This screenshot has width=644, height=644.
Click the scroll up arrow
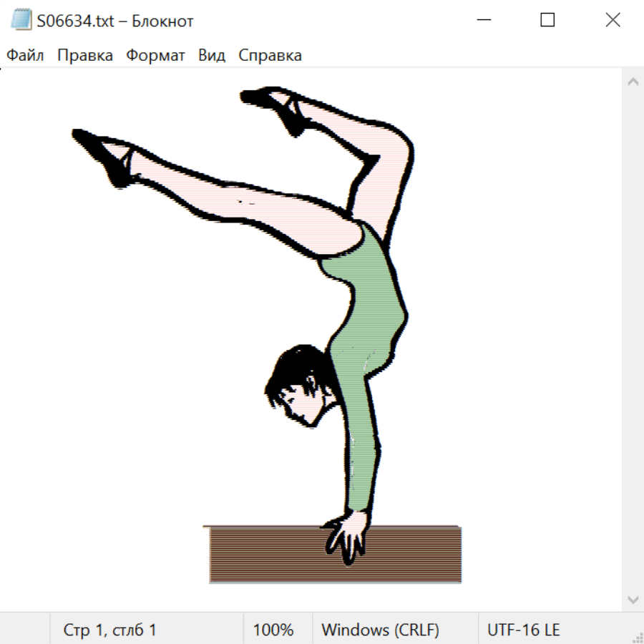(x=633, y=82)
